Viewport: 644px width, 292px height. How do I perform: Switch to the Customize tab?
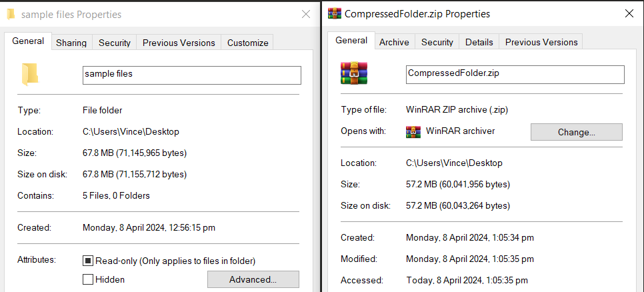point(247,43)
